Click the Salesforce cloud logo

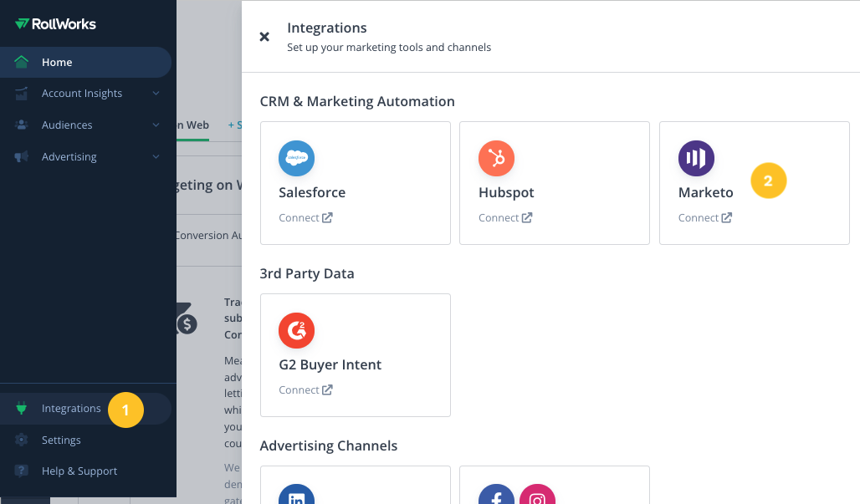(x=297, y=158)
